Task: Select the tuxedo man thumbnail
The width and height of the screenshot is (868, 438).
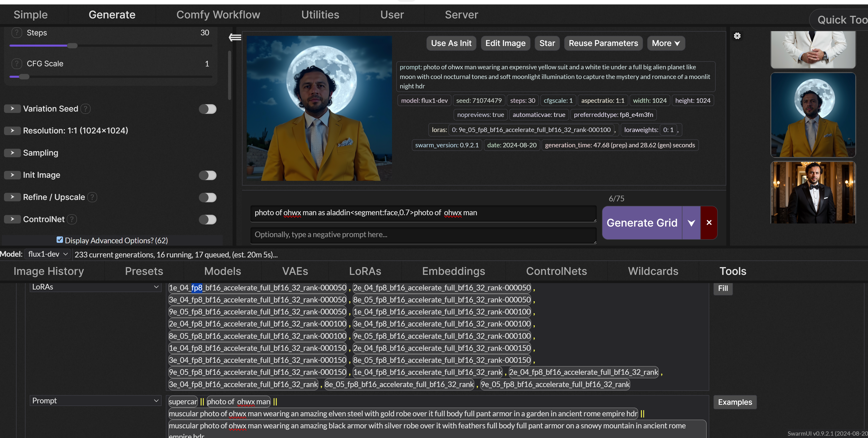Action: click(x=813, y=192)
